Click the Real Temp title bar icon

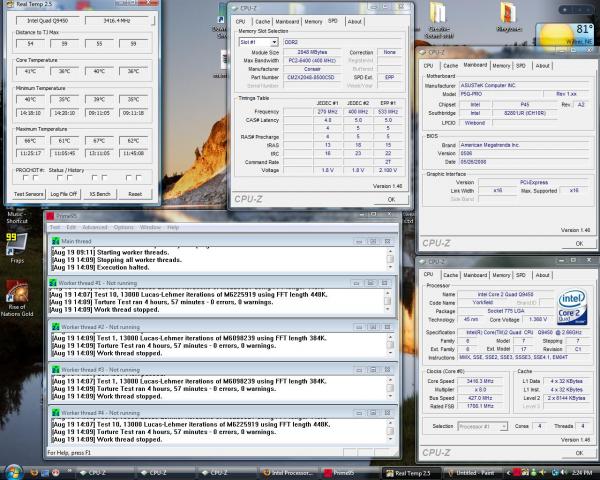coord(10,4)
